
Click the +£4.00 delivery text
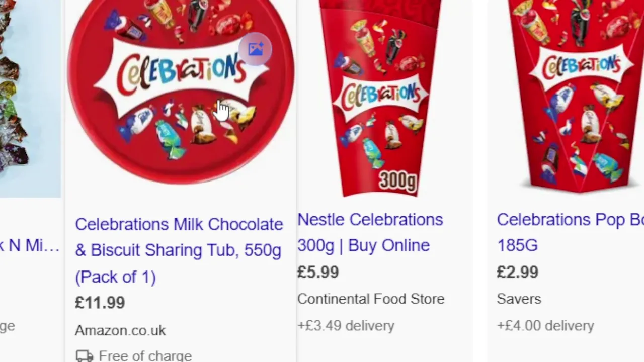[x=545, y=326]
